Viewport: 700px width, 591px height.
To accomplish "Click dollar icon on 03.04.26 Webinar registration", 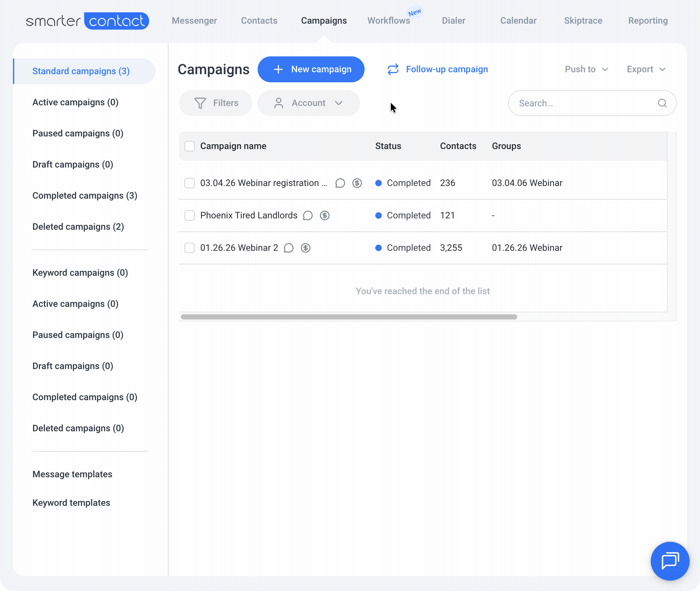I will (x=357, y=183).
